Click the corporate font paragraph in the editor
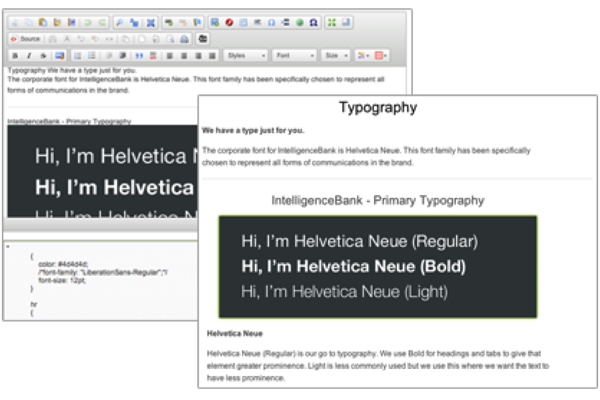600x400 pixels. click(x=196, y=85)
